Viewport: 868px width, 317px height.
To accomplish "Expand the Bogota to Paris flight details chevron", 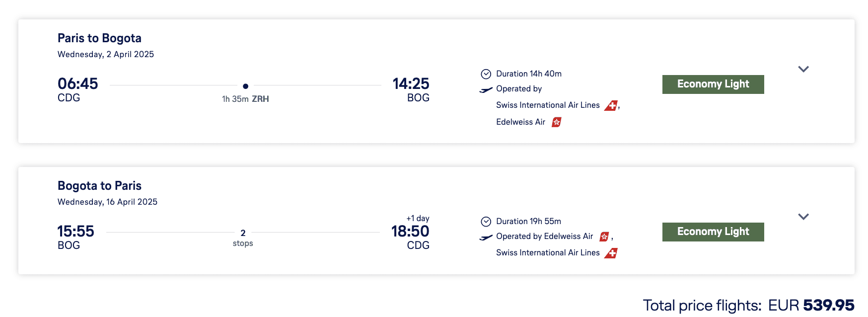I will tap(803, 217).
